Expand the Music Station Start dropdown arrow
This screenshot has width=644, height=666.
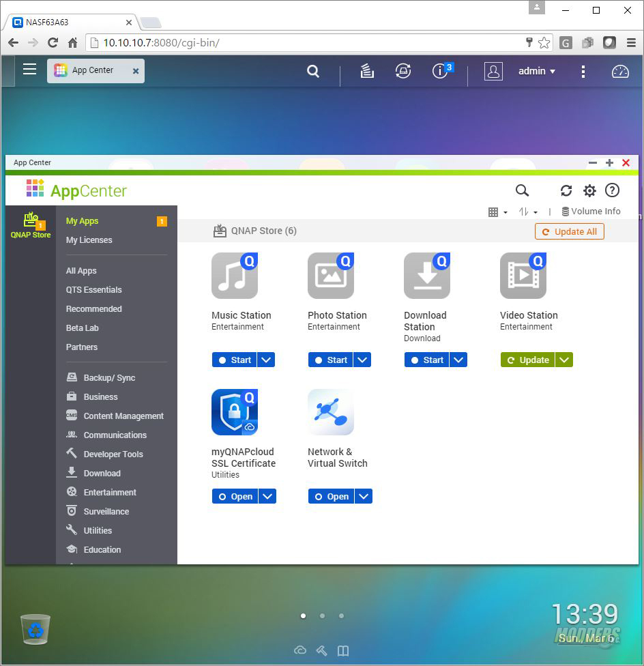(x=266, y=360)
